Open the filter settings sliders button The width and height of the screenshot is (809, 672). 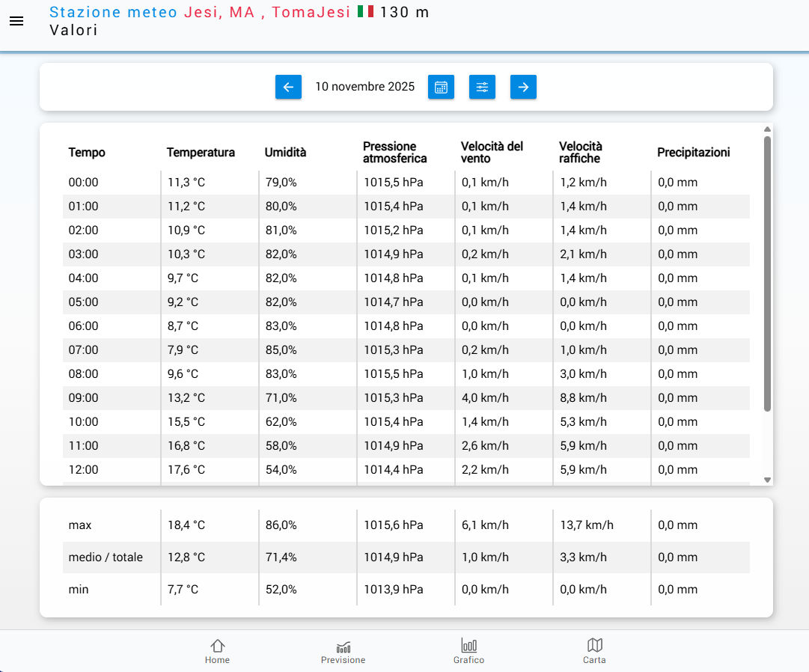tap(482, 87)
